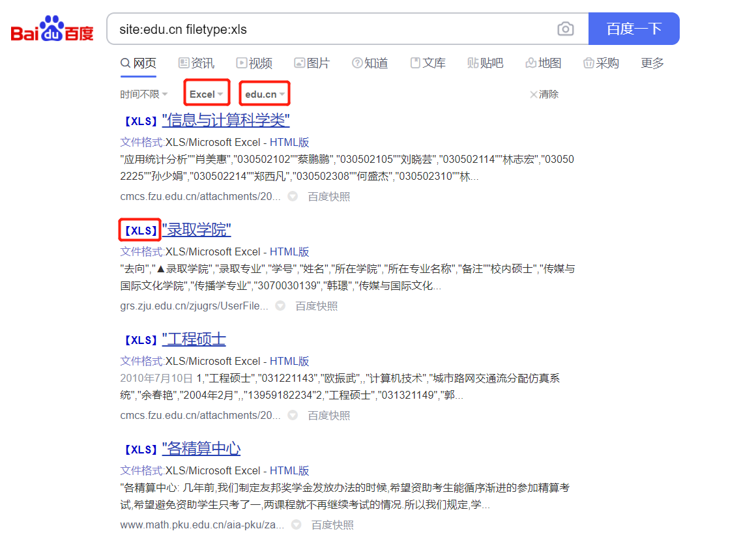
Task: Open 百度快照 for grs.zju.edu.cn result
Action: [316, 306]
